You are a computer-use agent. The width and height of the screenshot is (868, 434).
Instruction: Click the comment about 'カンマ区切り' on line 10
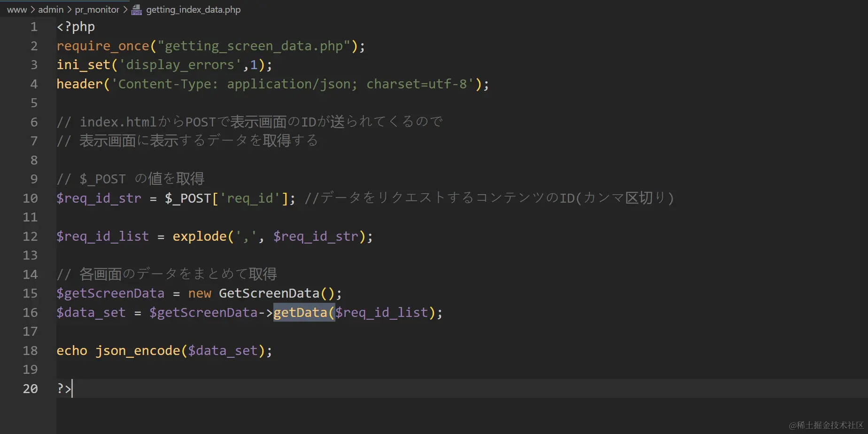point(489,198)
